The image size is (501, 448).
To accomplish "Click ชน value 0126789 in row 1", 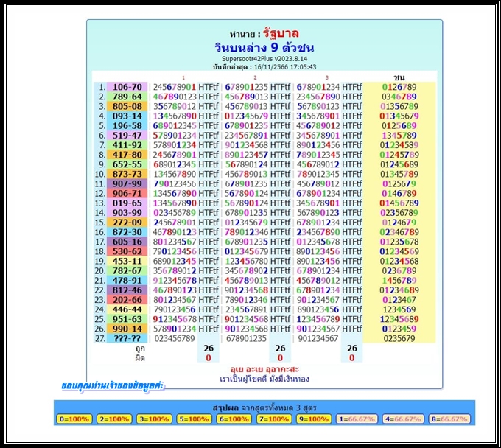I will click(x=399, y=87).
